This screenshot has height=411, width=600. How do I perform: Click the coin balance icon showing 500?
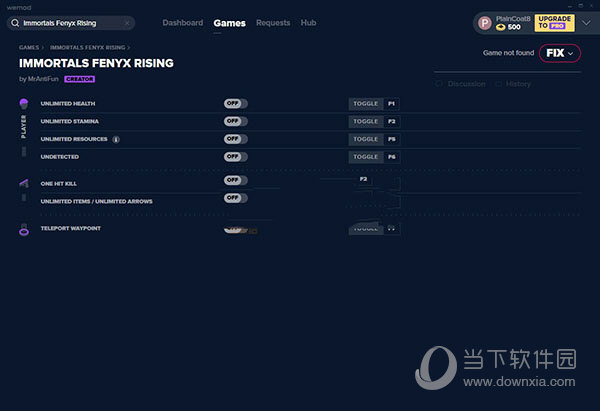tap(501, 27)
